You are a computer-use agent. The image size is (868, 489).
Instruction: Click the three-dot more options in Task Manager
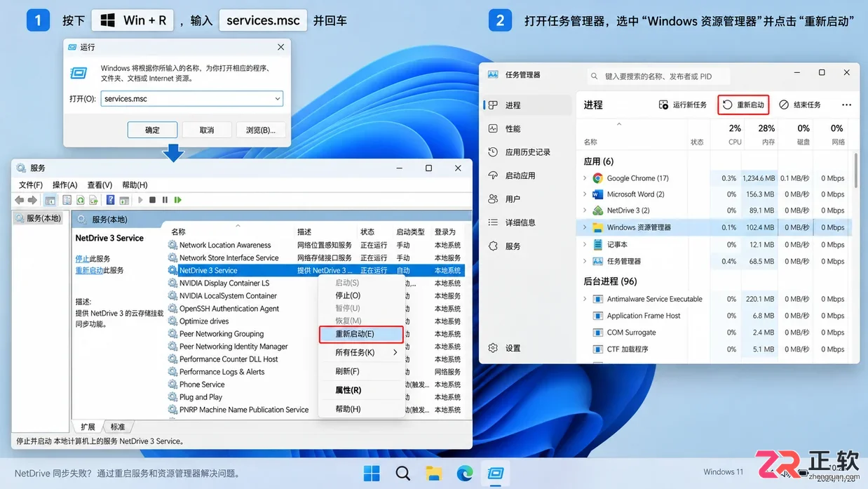(x=846, y=105)
